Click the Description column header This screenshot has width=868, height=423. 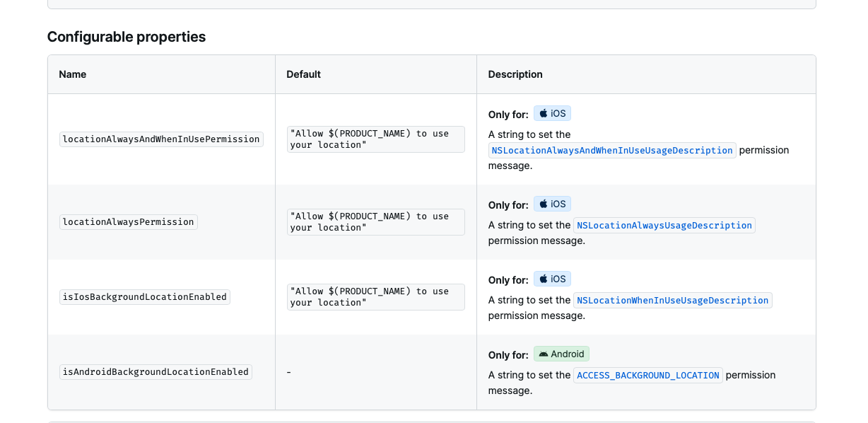click(515, 74)
